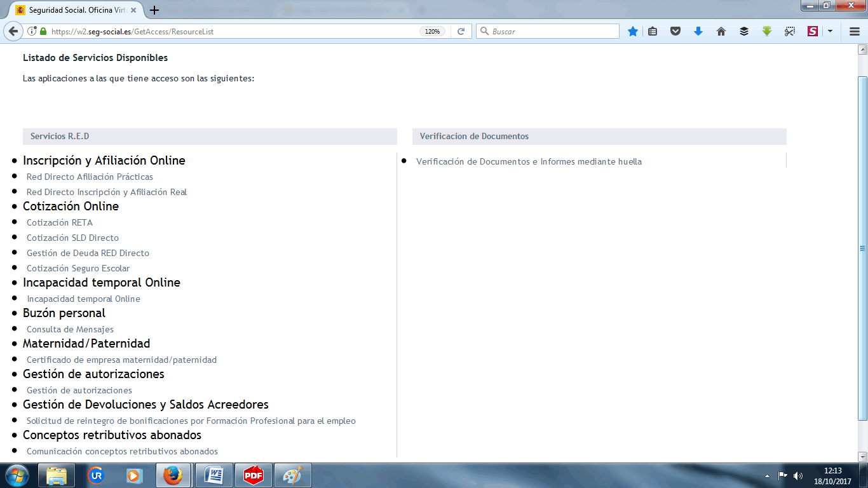Open the Firefox hamburger menu

pos(855,31)
